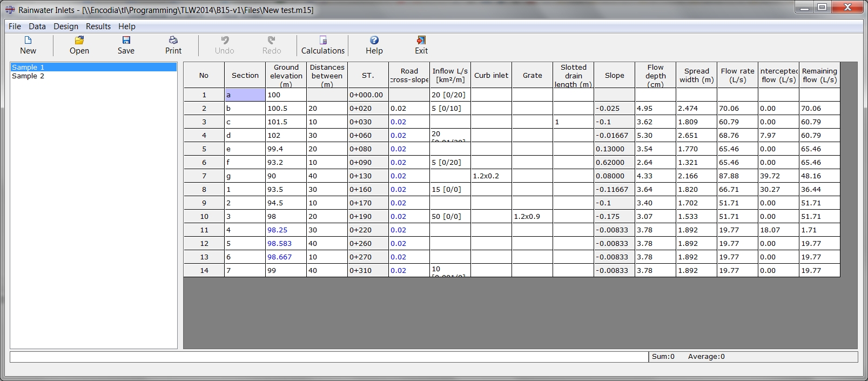
Task: Open the Results menu
Action: pos(98,26)
